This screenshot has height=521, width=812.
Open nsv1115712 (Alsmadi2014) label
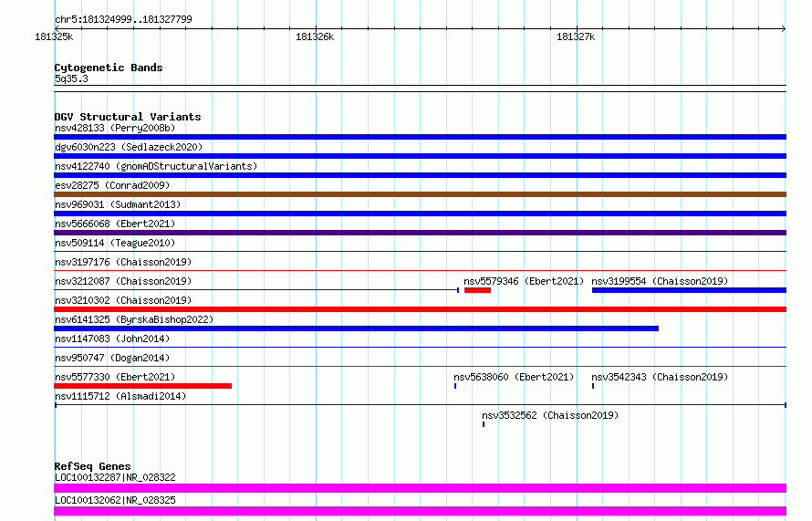(x=120, y=396)
